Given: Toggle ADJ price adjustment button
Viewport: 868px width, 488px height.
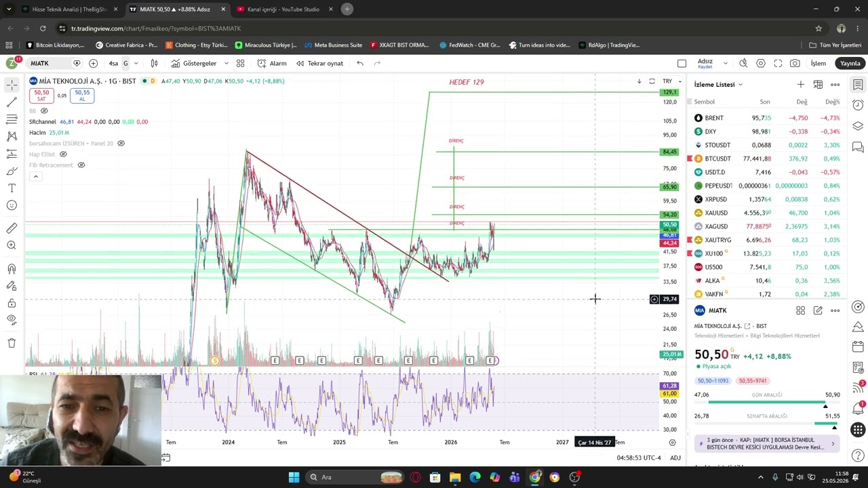Looking at the screenshot, I should (675, 457).
